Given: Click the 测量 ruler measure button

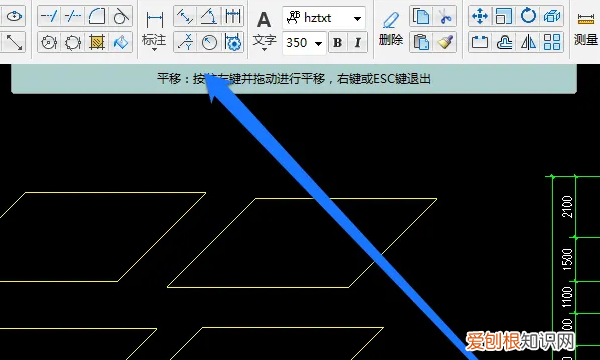Looking at the screenshot, I should [586, 29].
